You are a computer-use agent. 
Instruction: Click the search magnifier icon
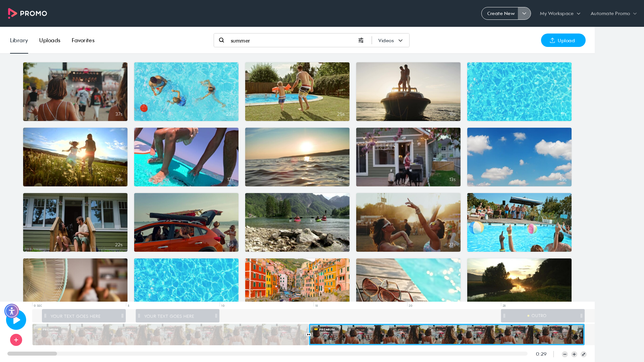[x=221, y=40]
